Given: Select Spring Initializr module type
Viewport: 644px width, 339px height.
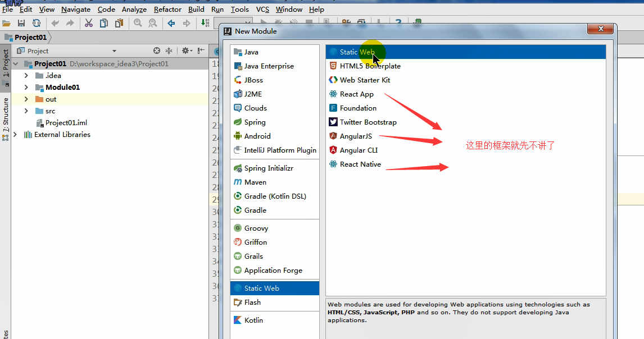Looking at the screenshot, I should pyautogui.click(x=275, y=168).
